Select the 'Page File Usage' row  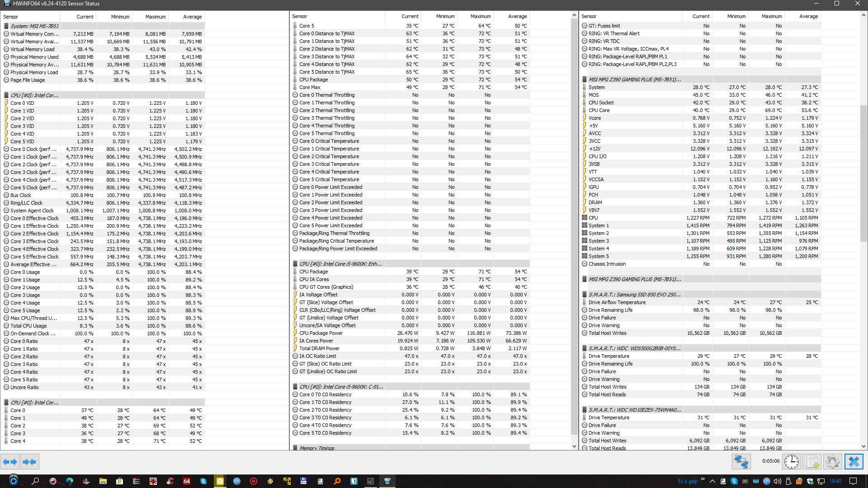(x=103, y=80)
